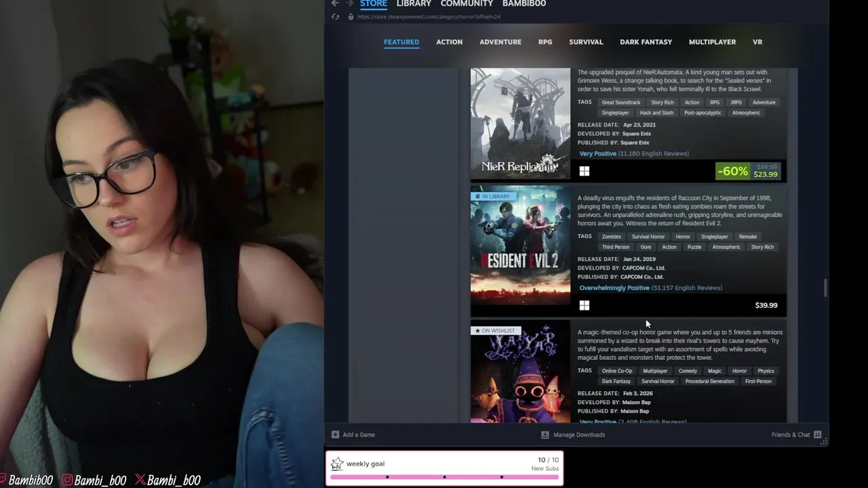The width and height of the screenshot is (868, 488).
Task: Click the Online Co-Op tag
Action: 616,371
